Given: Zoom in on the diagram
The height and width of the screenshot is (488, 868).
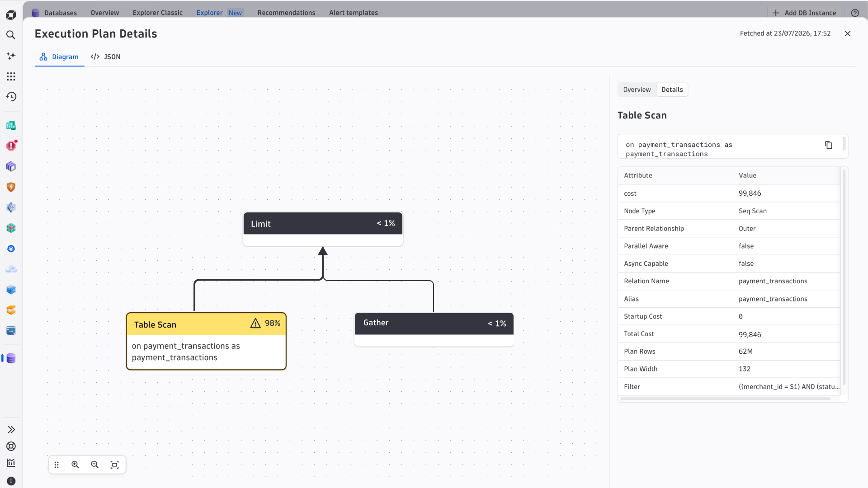Looking at the screenshot, I should [x=75, y=465].
